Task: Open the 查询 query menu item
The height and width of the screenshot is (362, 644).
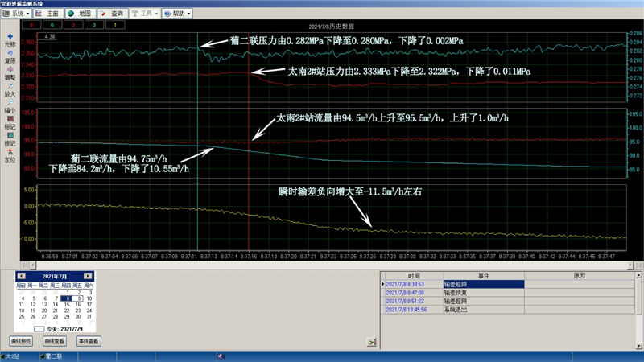Action: [112, 14]
